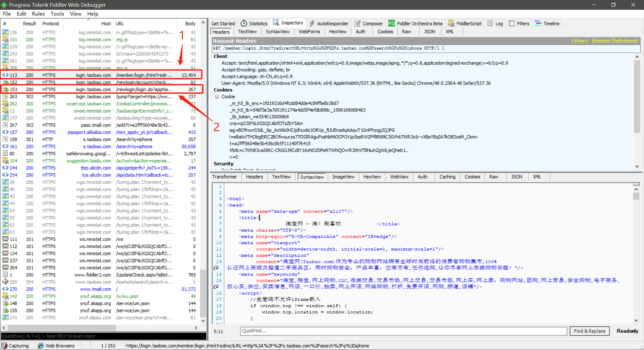Click the Inspectors tab icon
Image resolution: width=644 pixels, height=350 pixels.
click(x=276, y=23)
